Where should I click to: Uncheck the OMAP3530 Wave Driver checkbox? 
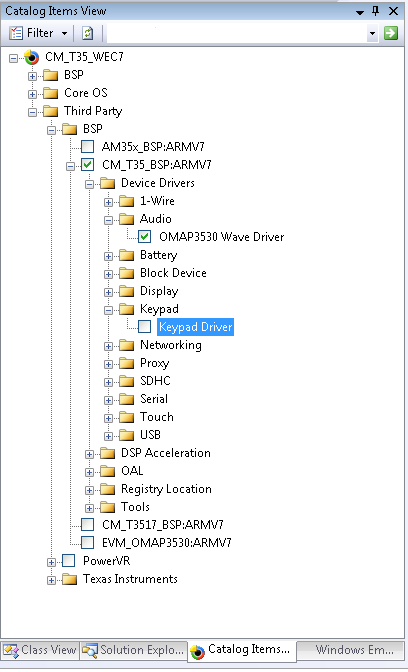[x=144, y=237]
